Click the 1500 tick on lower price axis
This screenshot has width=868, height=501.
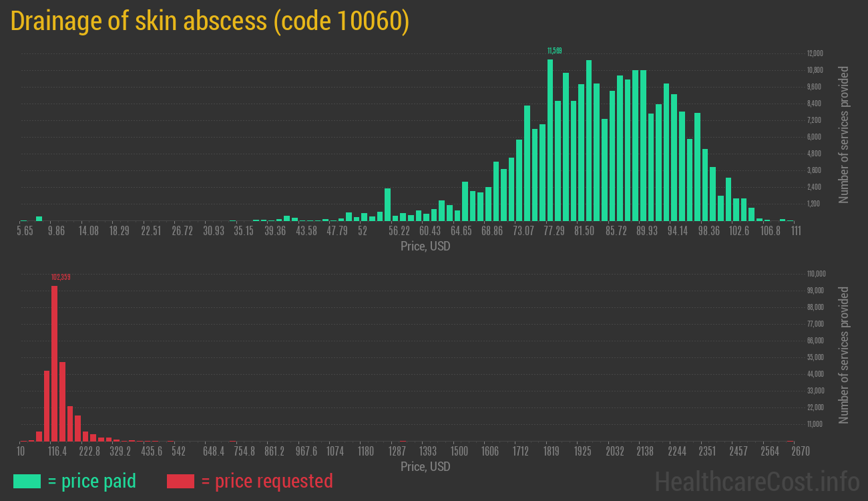coord(459,452)
